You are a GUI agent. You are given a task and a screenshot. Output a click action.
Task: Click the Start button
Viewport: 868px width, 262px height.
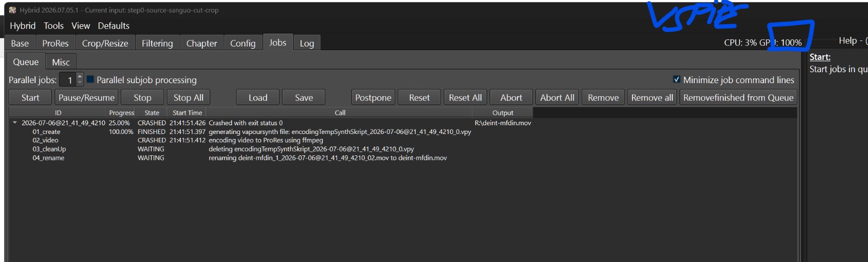coord(31,97)
